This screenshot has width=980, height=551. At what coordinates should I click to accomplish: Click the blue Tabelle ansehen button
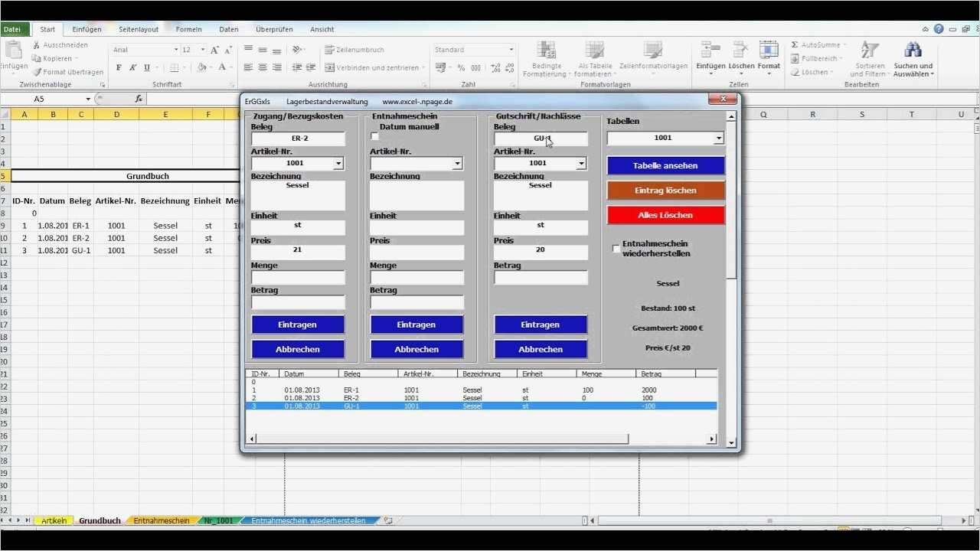click(667, 165)
